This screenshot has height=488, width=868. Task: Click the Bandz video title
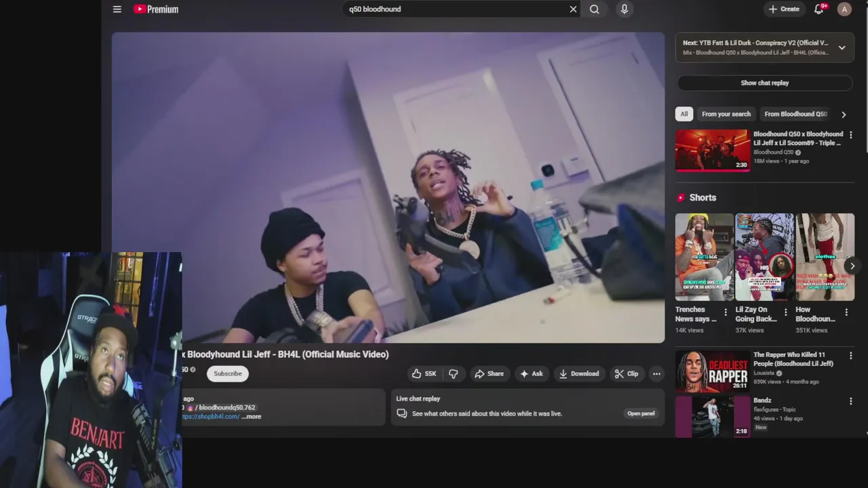(x=762, y=401)
